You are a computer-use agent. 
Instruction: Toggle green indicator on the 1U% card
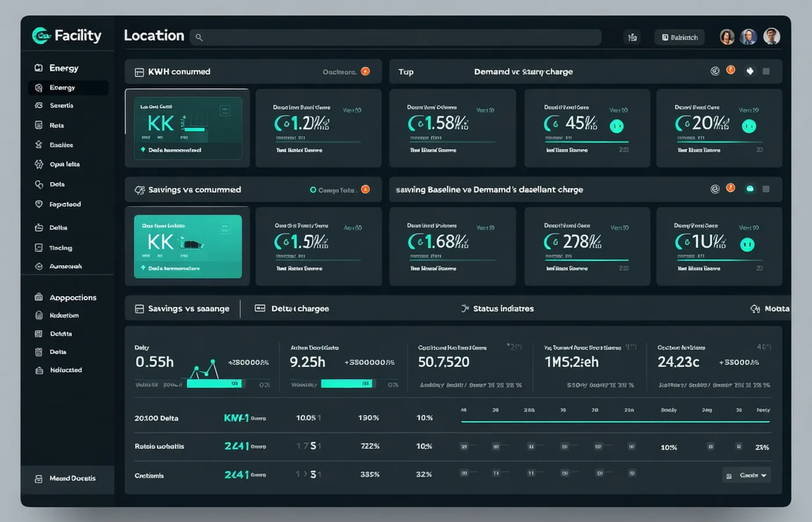748,245
